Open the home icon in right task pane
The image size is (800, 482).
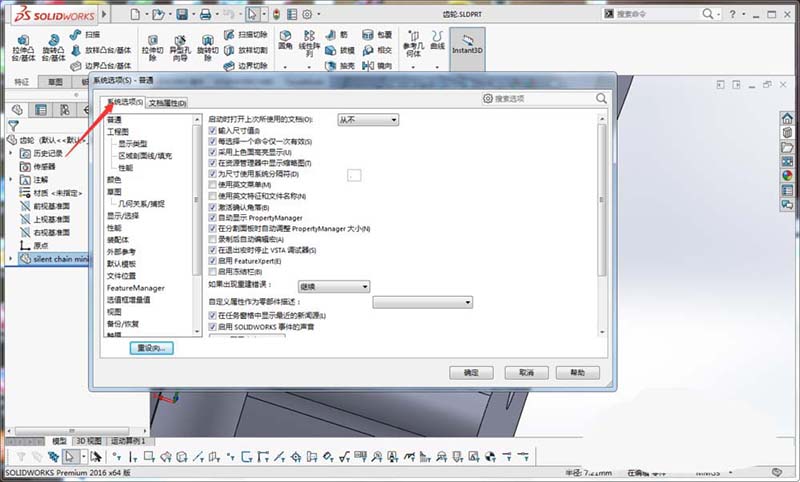(787, 119)
